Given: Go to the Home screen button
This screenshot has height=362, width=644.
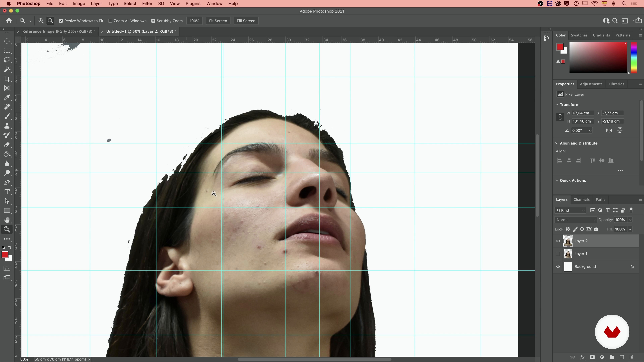Looking at the screenshot, I should (9, 21).
